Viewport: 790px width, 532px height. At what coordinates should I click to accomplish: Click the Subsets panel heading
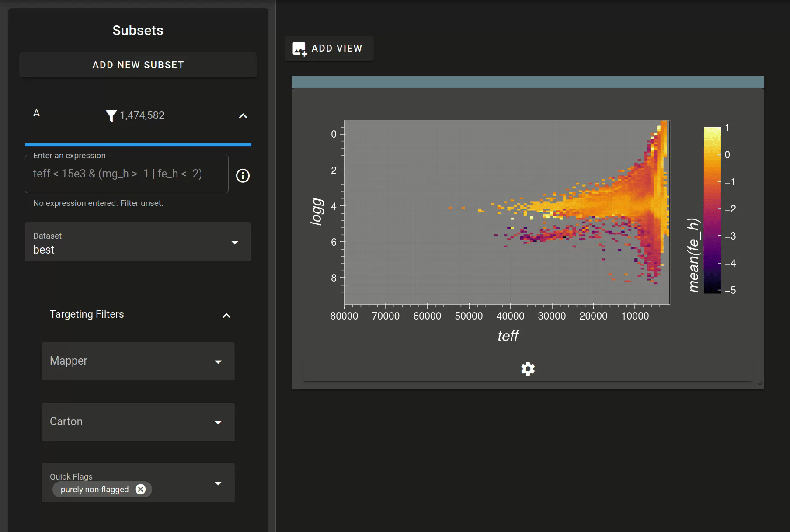pos(138,30)
